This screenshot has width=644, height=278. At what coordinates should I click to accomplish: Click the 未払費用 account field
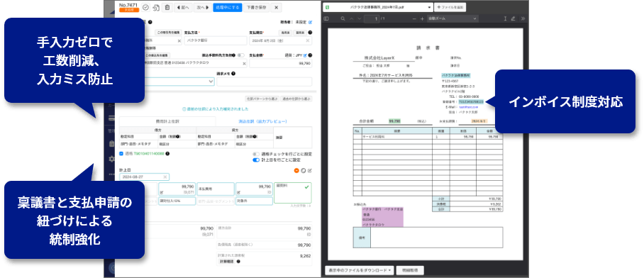click(216, 189)
